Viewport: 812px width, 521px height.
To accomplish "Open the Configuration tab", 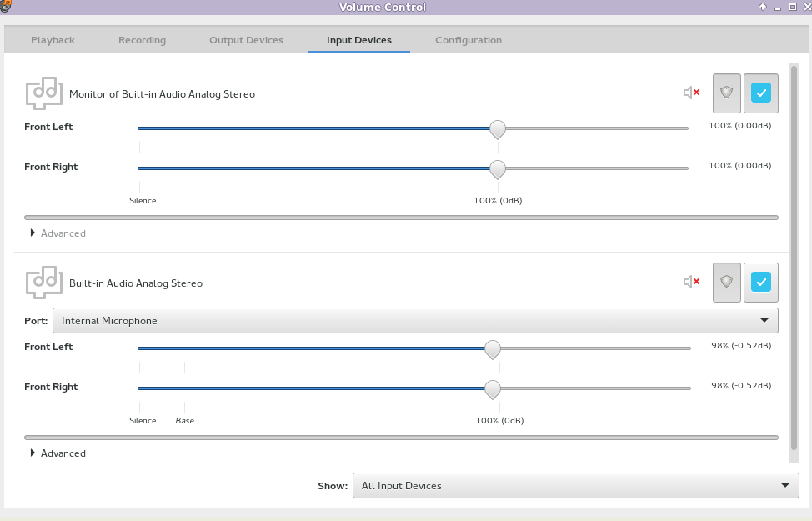I will click(469, 40).
